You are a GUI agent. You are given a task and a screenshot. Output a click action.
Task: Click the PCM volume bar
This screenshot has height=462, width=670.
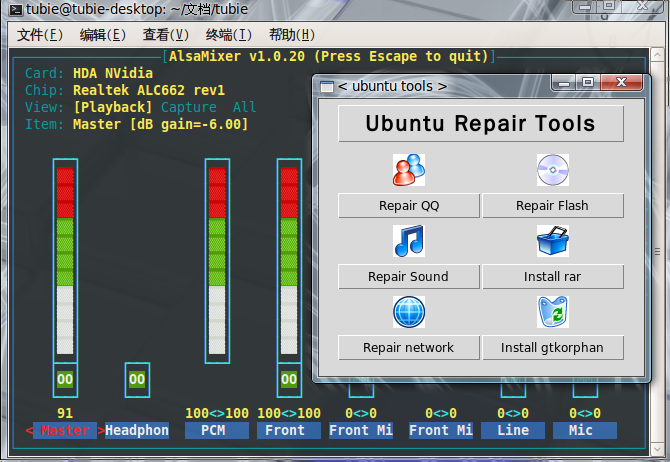click(x=217, y=261)
